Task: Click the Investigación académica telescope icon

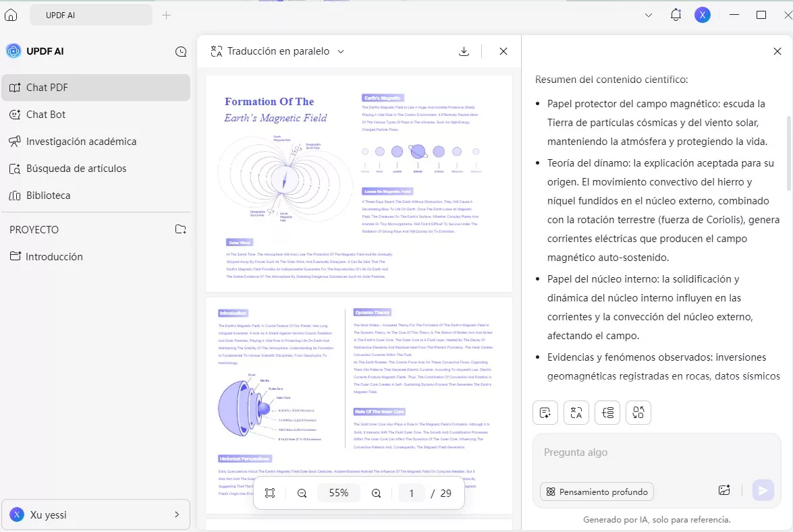Action: pos(15,142)
